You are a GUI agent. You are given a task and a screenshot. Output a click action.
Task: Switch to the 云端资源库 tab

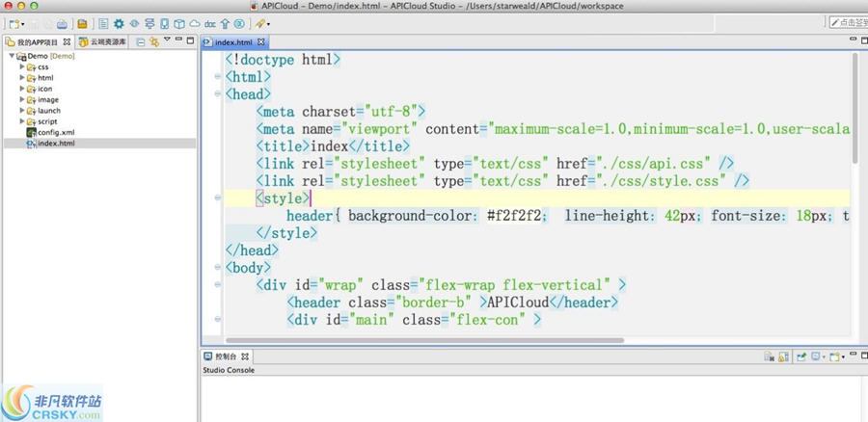click(x=103, y=42)
